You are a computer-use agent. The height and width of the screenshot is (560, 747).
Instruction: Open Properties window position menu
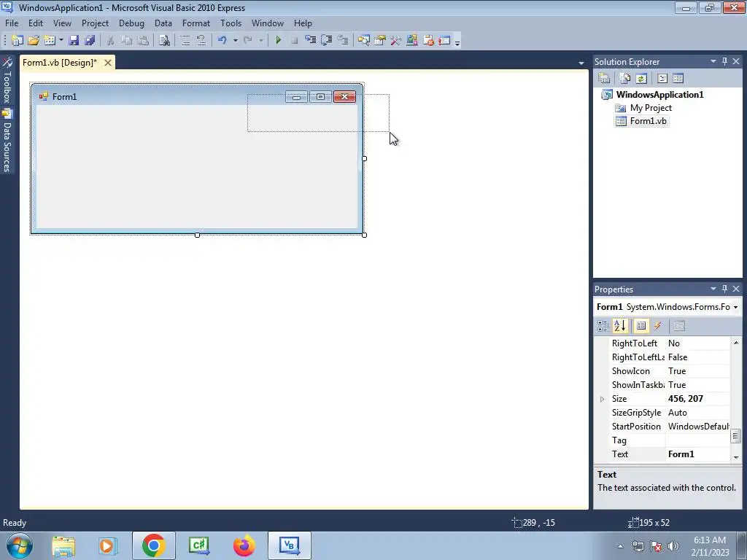pos(713,289)
